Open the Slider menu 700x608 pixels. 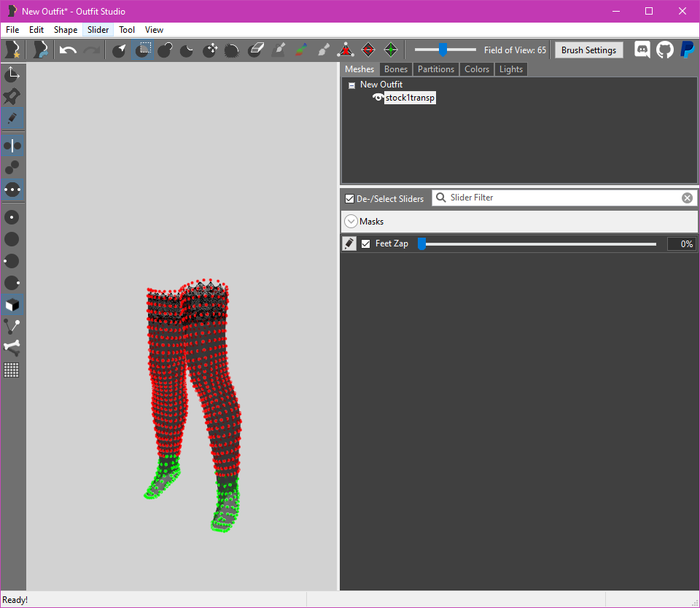point(98,30)
